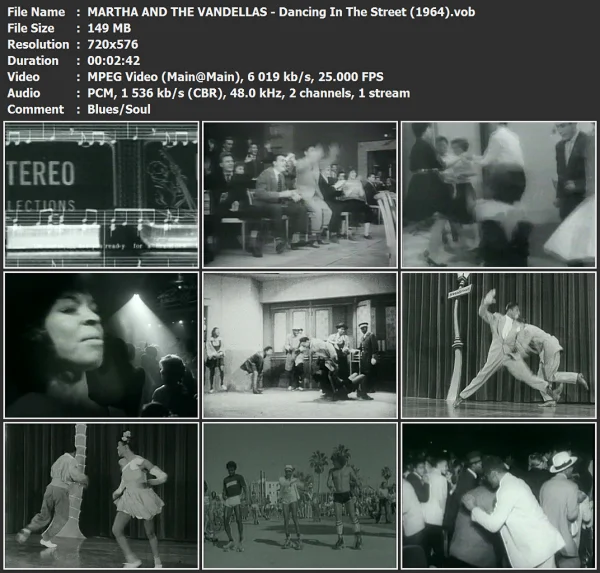600x573 pixels.
Task: Select the file size value '149 MB'
Action: (x=109, y=28)
